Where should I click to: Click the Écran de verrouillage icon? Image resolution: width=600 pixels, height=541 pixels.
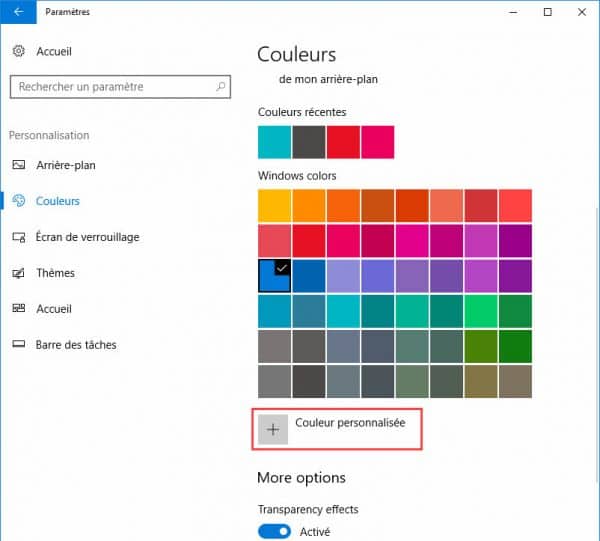(x=17, y=237)
